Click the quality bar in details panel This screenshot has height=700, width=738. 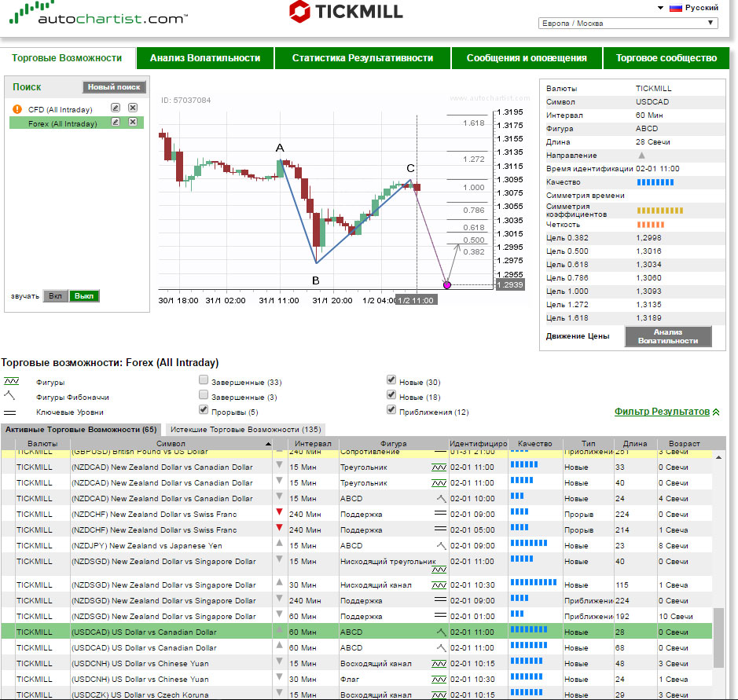(x=655, y=182)
